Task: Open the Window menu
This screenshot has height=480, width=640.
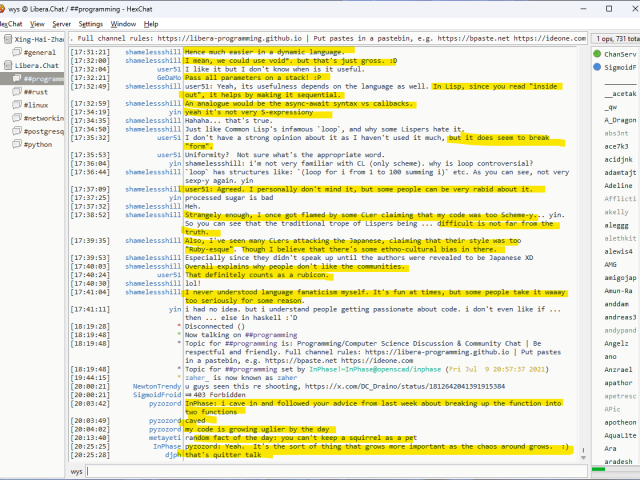Action: [124, 23]
